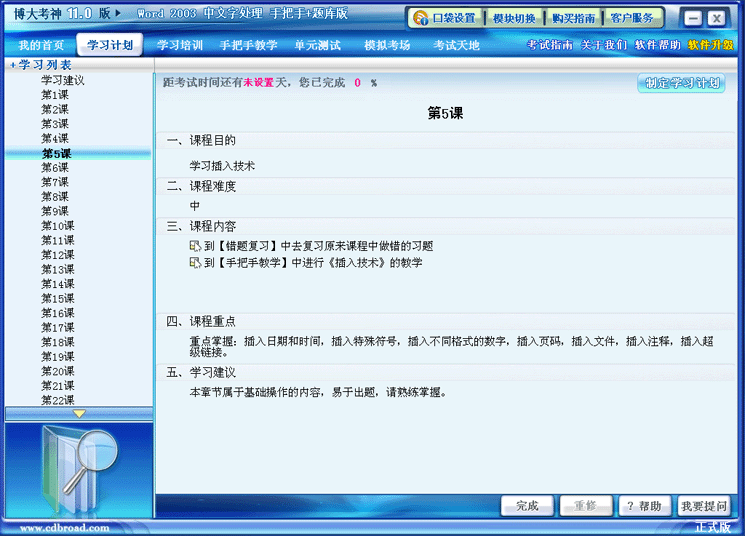The height and width of the screenshot is (536, 745).
Task: Click 我要提问 button
Action: click(704, 506)
